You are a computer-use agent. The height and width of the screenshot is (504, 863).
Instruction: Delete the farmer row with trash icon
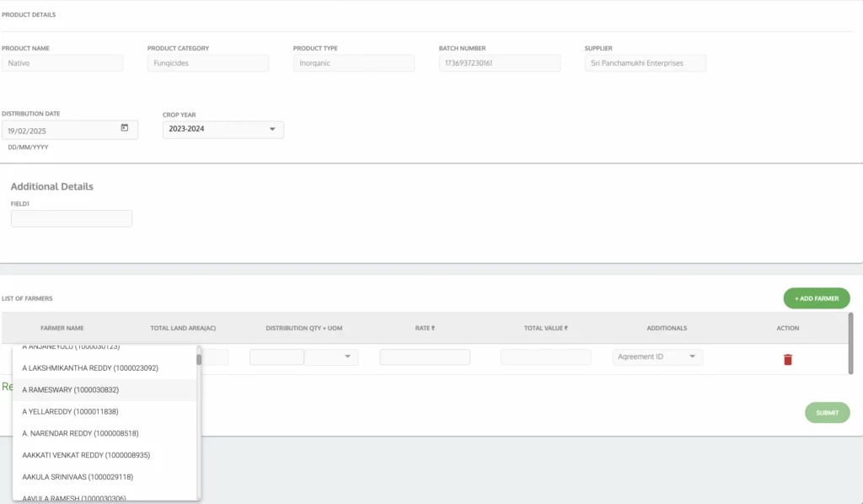[x=788, y=359]
